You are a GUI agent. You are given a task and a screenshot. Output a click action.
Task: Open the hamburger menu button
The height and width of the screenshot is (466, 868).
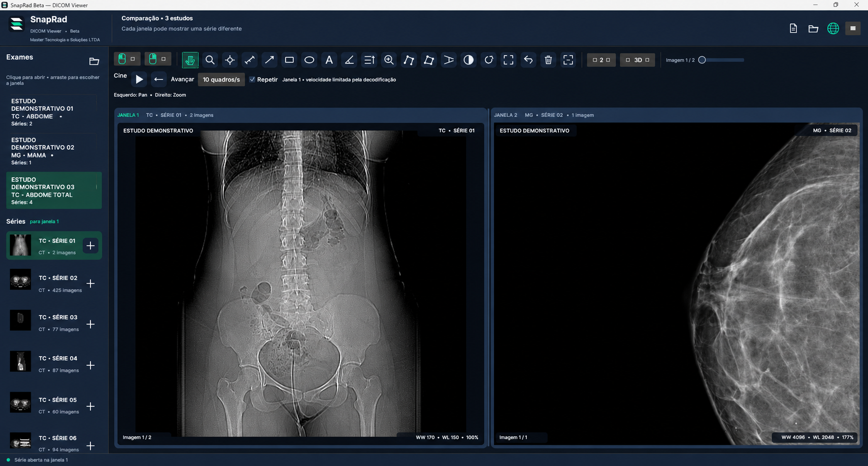click(853, 28)
